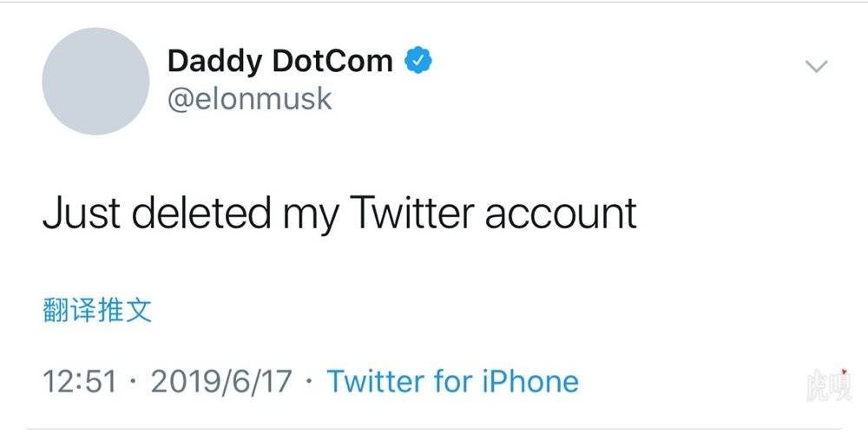Select the word "deleted" in the tweet
Image resolution: width=868 pixels, height=434 pixels.
201,213
